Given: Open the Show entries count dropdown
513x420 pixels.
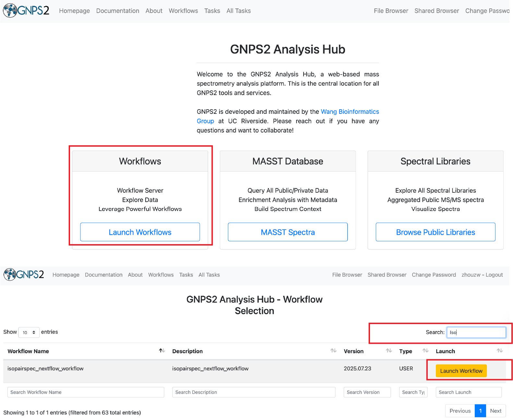Looking at the screenshot, I should point(29,332).
